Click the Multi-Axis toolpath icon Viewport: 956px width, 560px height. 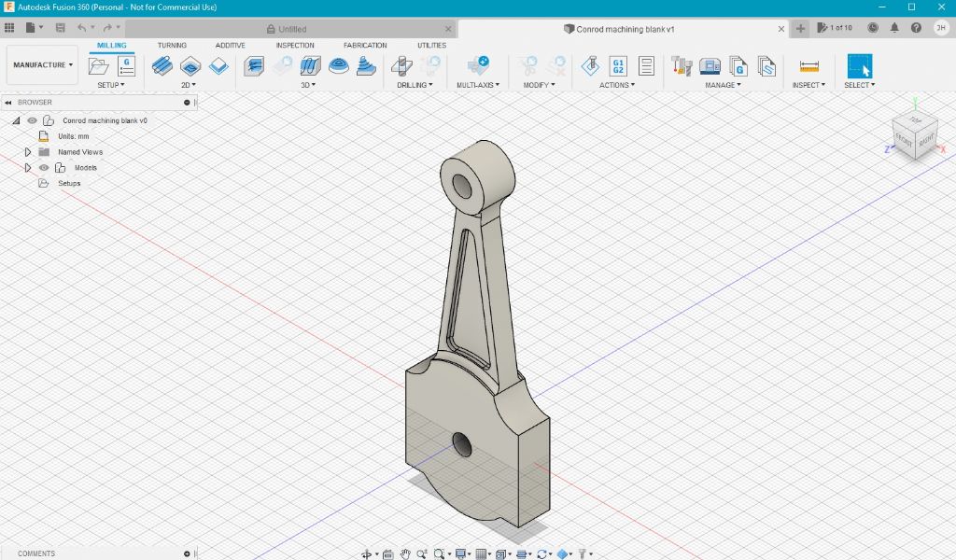pyautogui.click(x=478, y=66)
